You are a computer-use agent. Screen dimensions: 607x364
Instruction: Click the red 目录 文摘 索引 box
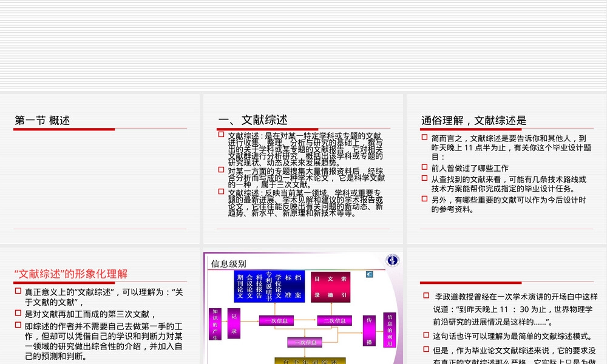(x=331, y=286)
